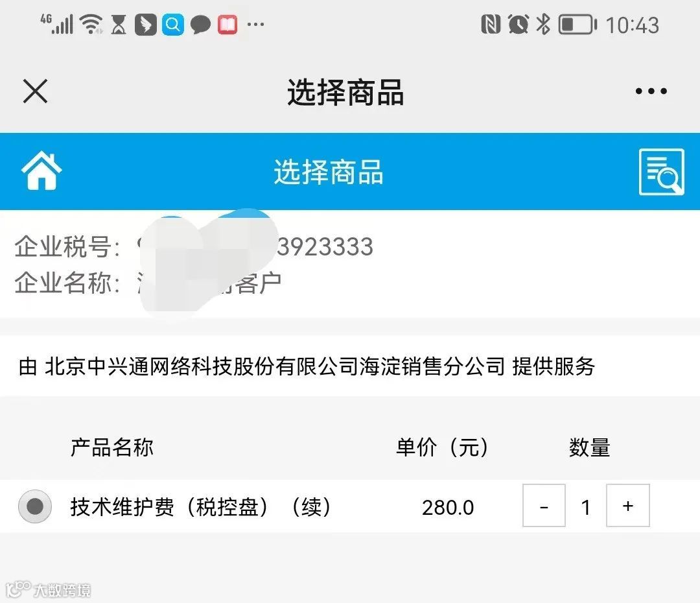Screen dimensions: 700x603
Task: Select the 技术维护费（税控盘）radio button
Action: point(35,506)
